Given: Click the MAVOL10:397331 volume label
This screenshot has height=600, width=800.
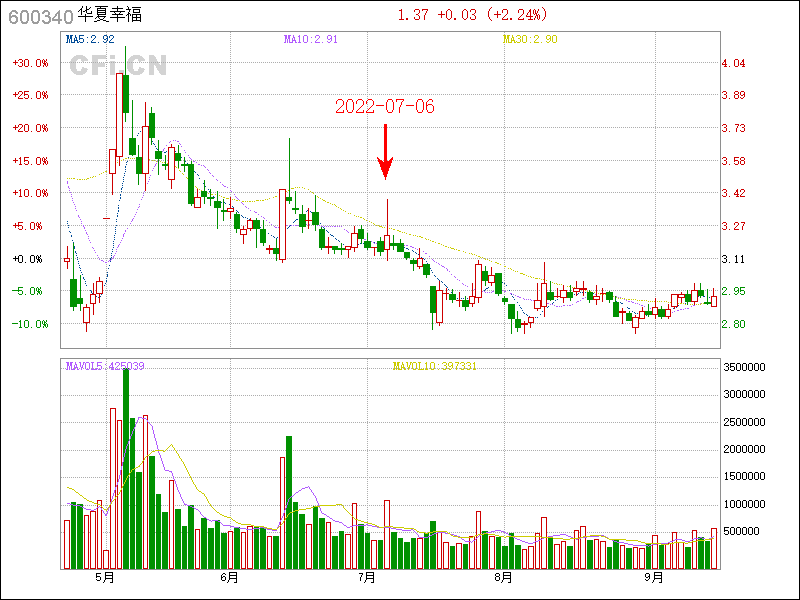Looking at the screenshot, I should [x=435, y=366].
